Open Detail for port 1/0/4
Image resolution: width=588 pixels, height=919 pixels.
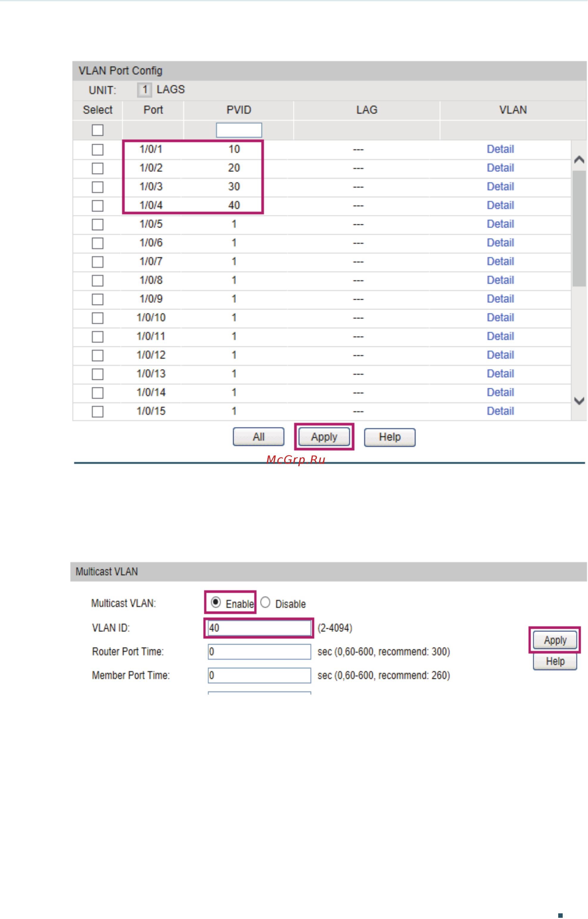tap(500, 206)
